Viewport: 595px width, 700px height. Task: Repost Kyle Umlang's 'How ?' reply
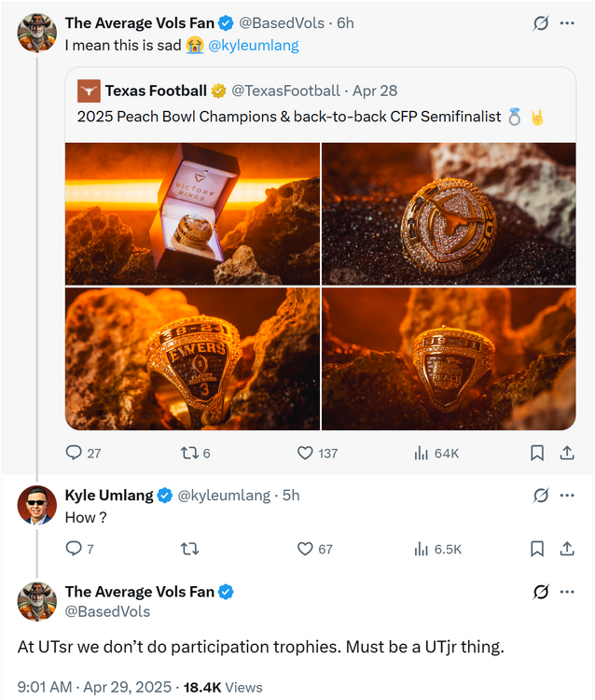[189, 549]
